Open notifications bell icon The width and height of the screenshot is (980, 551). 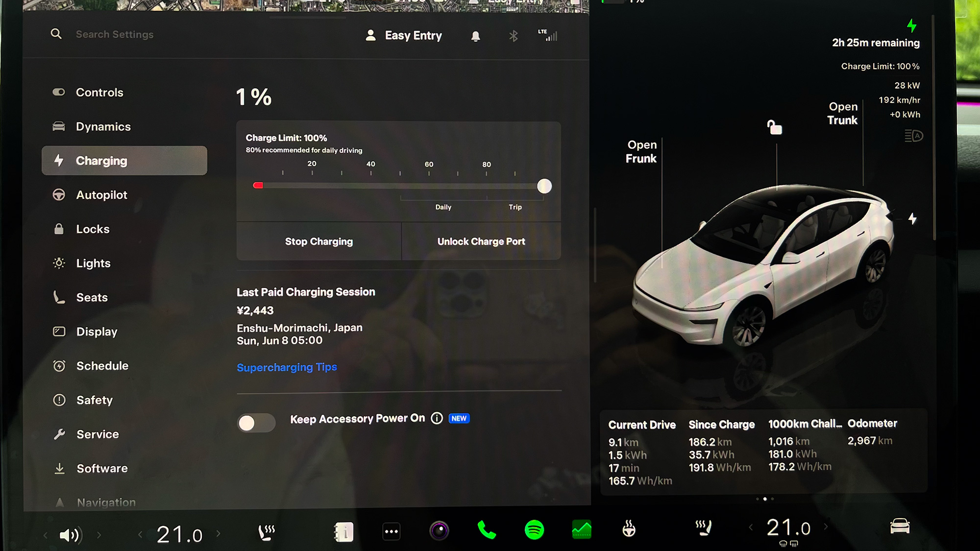[475, 36]
